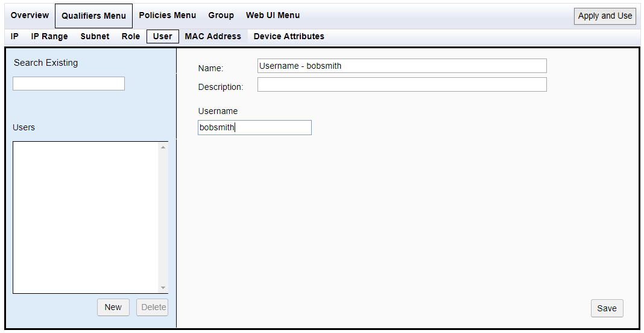Select the Qualifiers Menu tab
The width and height of the screenshot is (644, 333).
click(x=93, y=16)
